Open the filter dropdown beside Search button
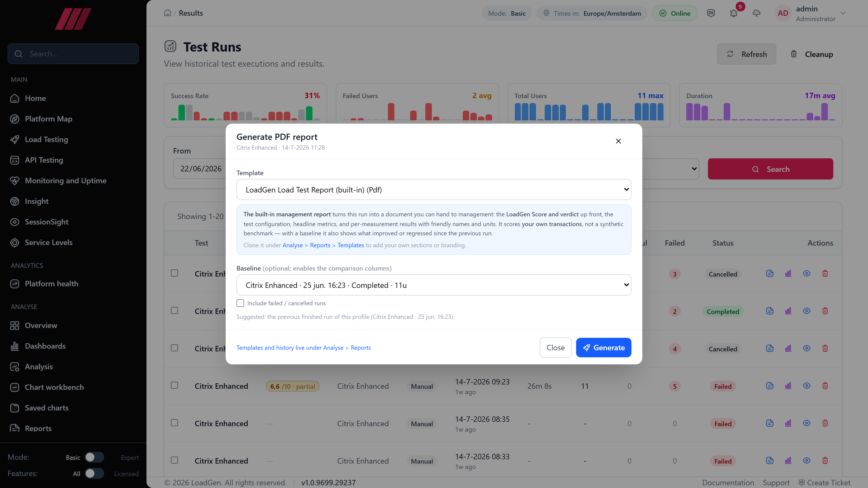The height and width of the screenshot is (488, 868). (671, 169)
